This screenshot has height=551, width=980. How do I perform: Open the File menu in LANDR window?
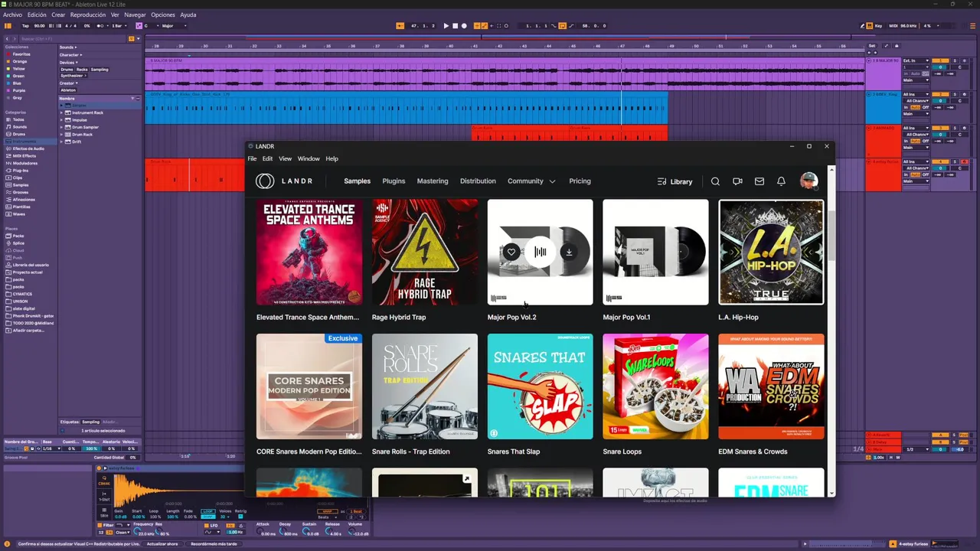[252, 158]
